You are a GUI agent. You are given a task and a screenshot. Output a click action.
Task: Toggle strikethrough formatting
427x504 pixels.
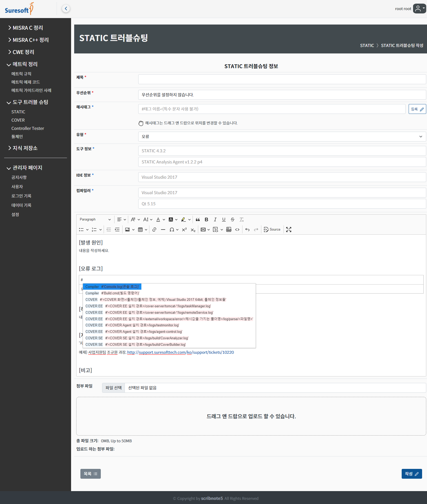coord(232,219)
